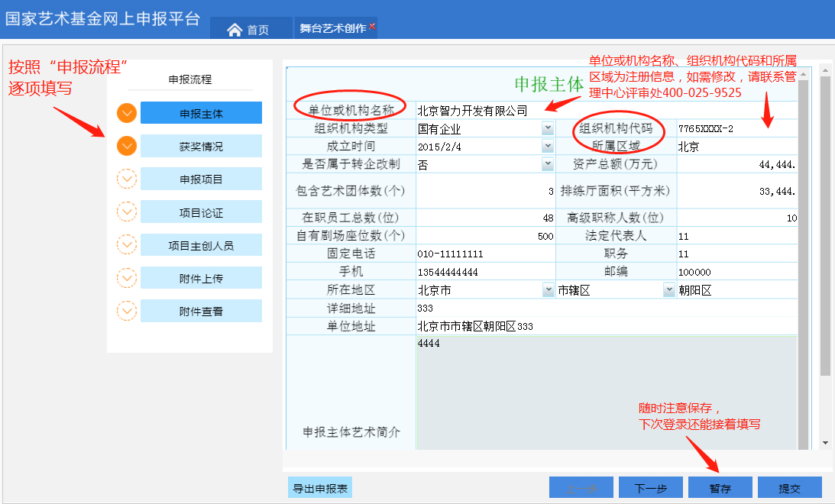835x504 pixels.
Task: Click the circle icon next to 申报主体
Action: coord(127,113)
